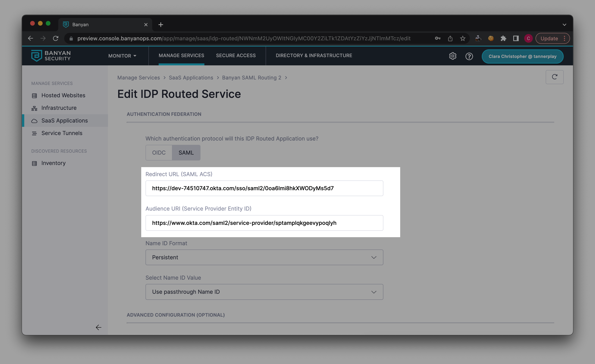Reload page using browser reload icon
The height and width of the screenshot is (364, 595).
(x=56, y=38)
